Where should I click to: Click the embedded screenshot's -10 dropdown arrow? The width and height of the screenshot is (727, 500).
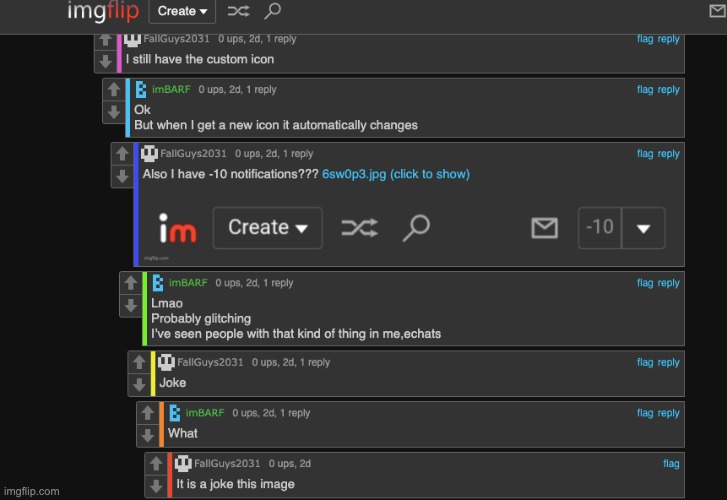click(x=643, y=228)
